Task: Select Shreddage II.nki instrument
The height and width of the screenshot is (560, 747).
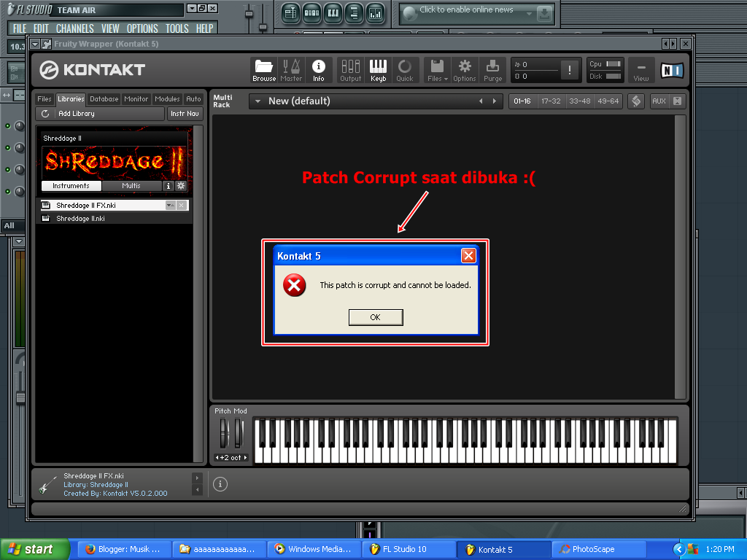Action: (114, 219)
